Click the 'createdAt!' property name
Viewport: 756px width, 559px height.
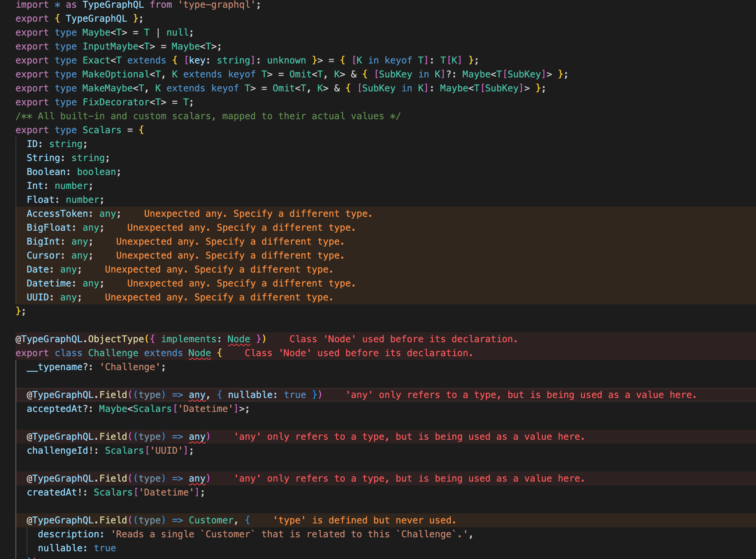pyautogui.click(x=55, y=492)
